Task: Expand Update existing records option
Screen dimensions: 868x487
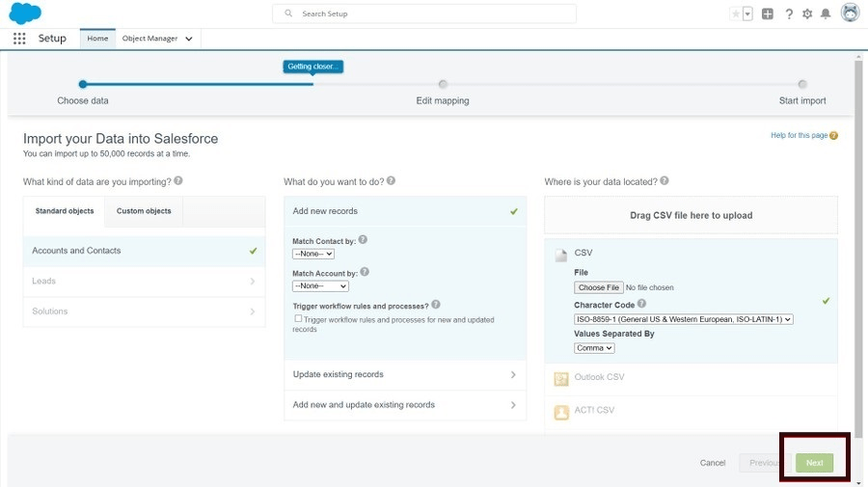Action: pyautogui.click(x=405, y=375)
